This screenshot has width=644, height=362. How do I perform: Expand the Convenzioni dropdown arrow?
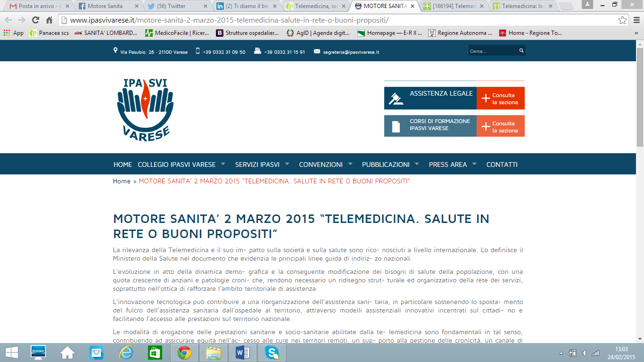coord(350,164)
